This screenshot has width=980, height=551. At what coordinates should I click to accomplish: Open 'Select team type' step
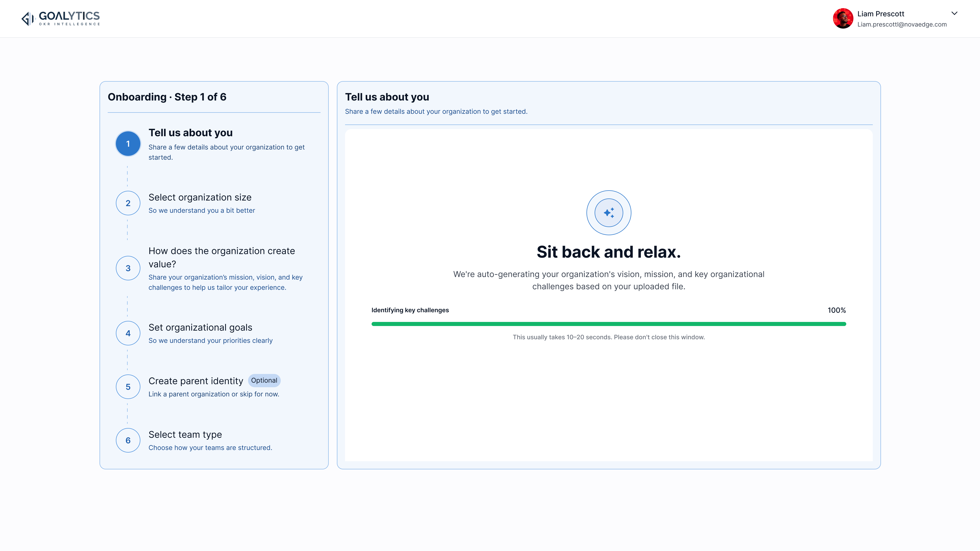coord(185,434)
